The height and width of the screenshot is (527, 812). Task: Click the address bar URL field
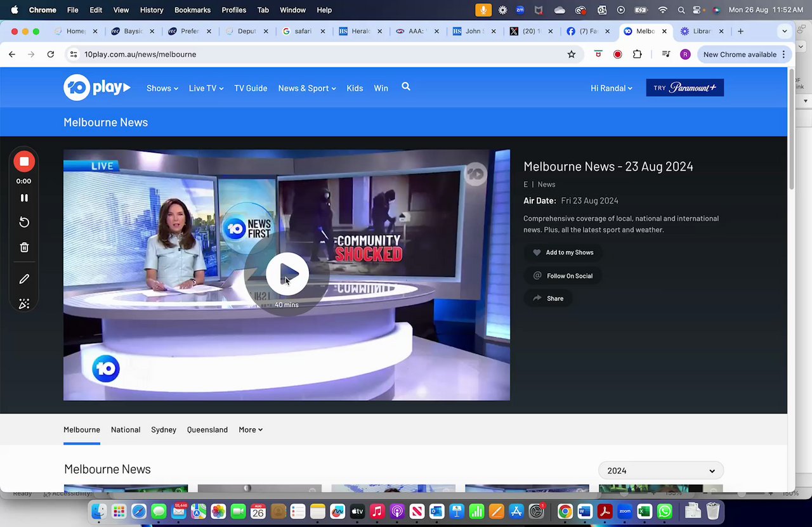coord(317,55)
